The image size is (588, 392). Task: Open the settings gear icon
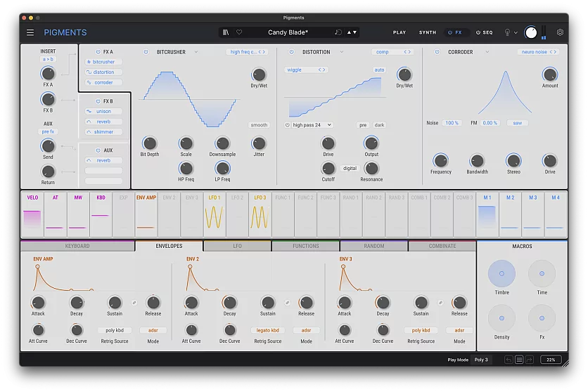(560, 32)
